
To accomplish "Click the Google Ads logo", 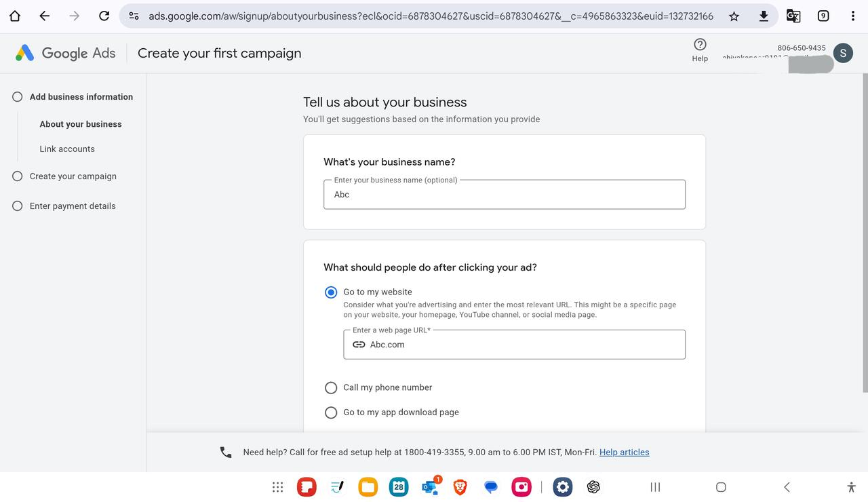I will [64, 52].
